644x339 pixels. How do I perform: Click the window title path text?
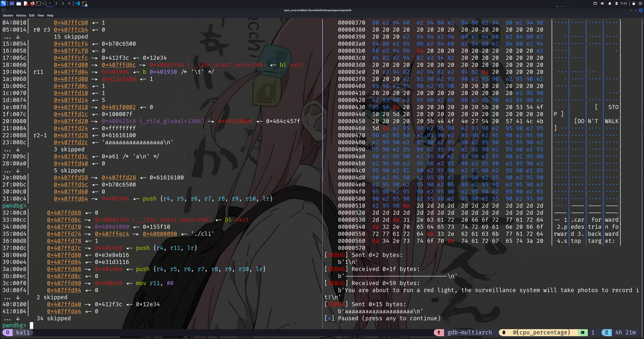pos(318,10)
